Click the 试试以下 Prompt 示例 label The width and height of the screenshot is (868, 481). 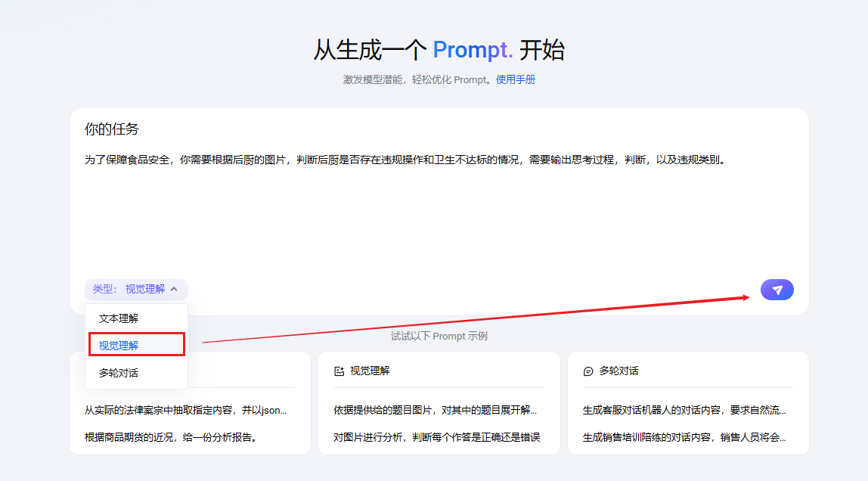click(x=439, y=336)
